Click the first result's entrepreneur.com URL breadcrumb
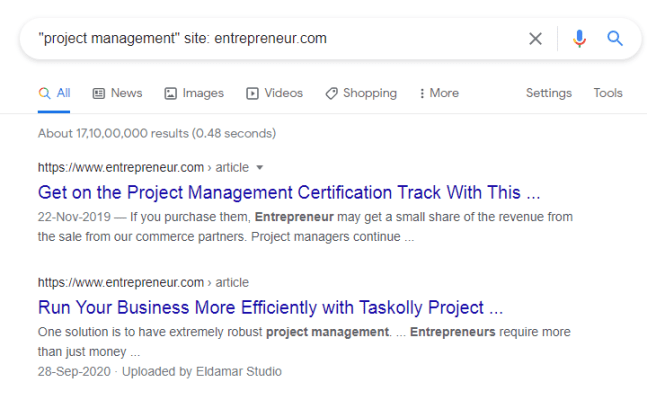Image resolution: width=647 pixels, height=400 pixels. (x=143, y=168)
